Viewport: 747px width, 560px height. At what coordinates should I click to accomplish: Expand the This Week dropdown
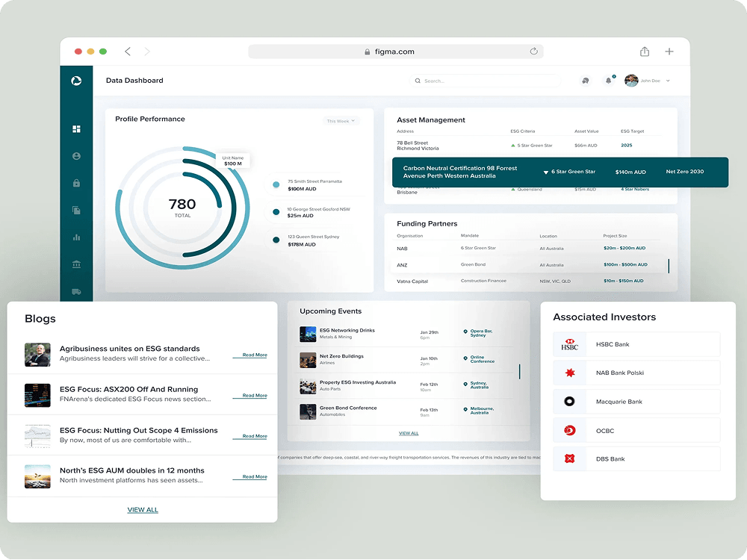341,121
